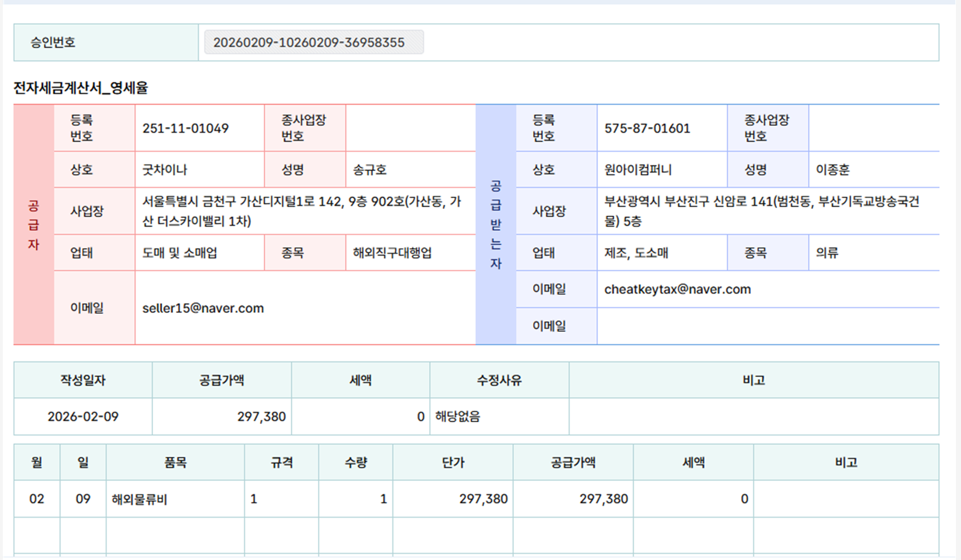Select recipient email cheatkeytax@naver.com

[x=678, y=290]
